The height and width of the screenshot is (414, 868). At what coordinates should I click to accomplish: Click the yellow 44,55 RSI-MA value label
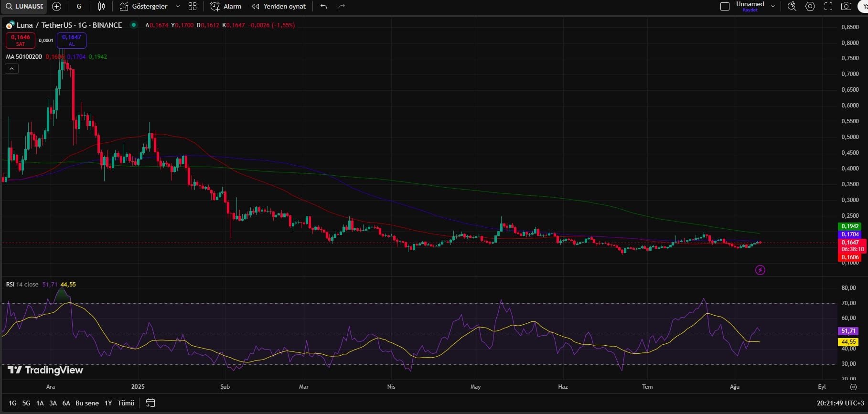tap(848, 342)
